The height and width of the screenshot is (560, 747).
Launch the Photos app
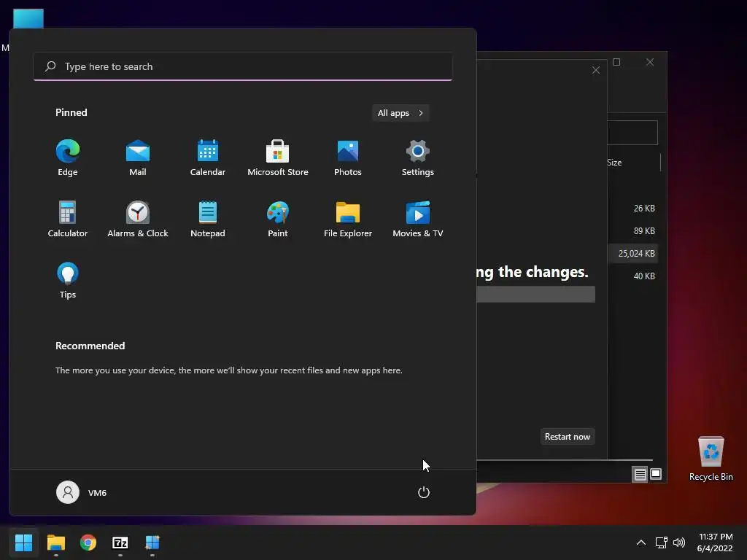tap(348, 158)
